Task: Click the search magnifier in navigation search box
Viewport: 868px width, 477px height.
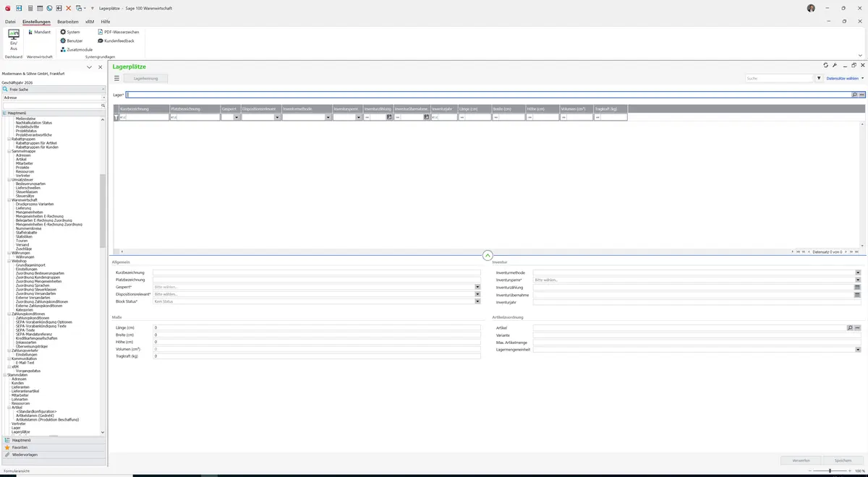Action: pos(103,106)
